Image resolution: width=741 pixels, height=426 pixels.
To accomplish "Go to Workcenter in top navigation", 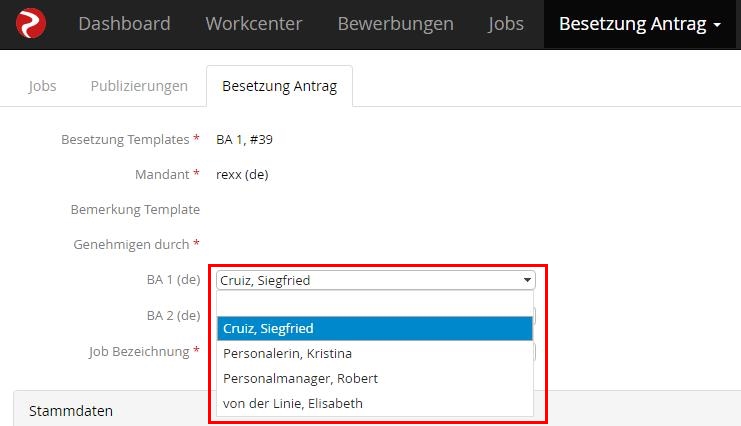I will 254,24.
